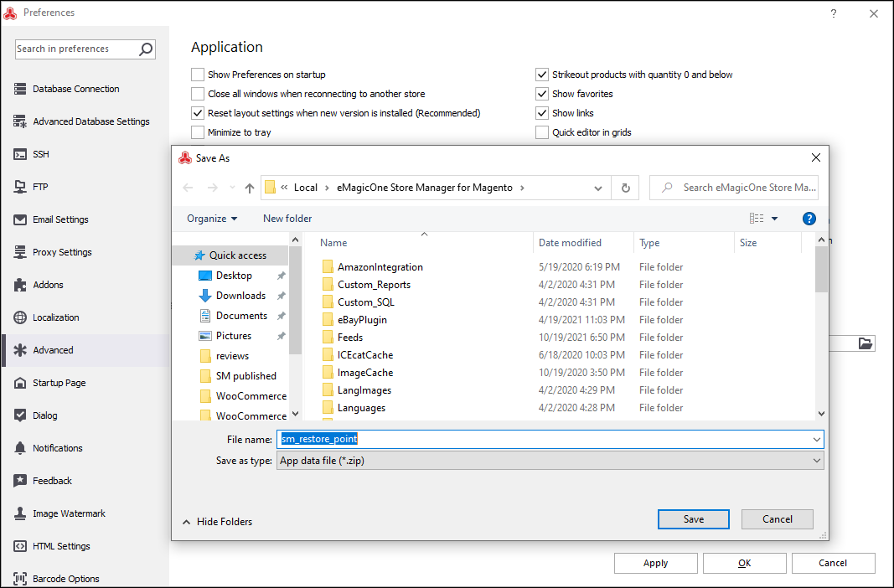
Task: Select Downloads in navigation pane
Action: pos(240,296)
